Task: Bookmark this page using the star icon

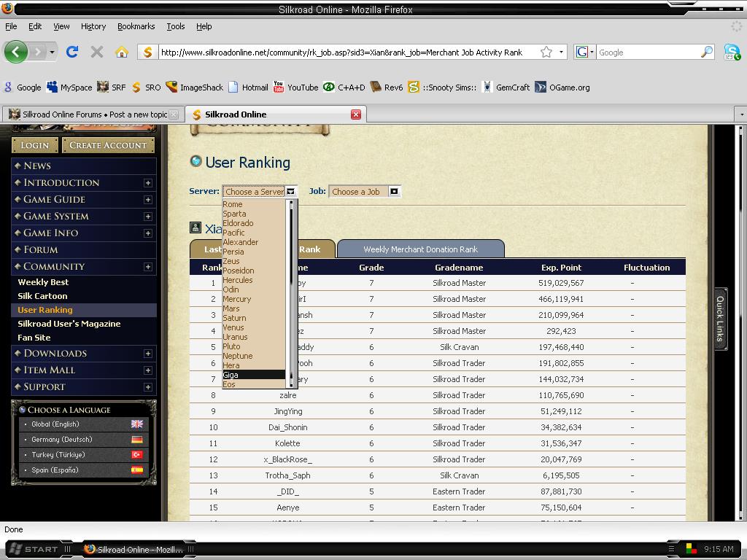Action: coord(546,52)
